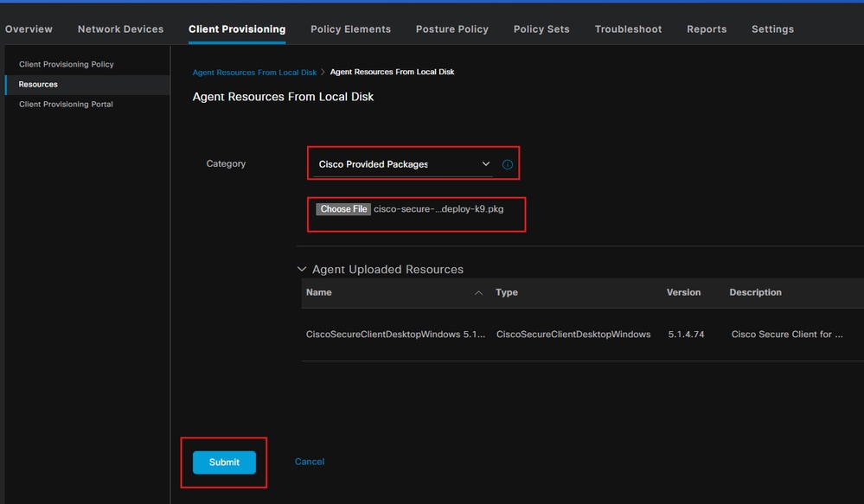Click the info icon beside Category dropdown
Screen dimensions: 864x504
click(508, 164)
